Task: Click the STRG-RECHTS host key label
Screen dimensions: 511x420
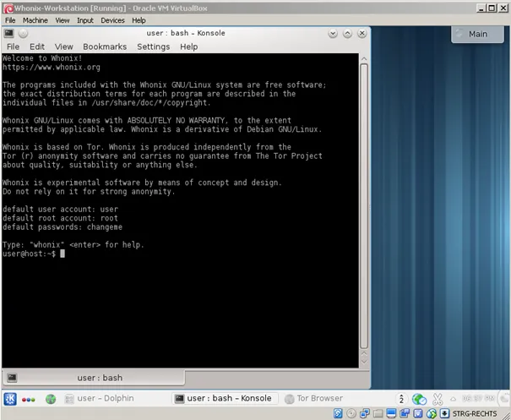Action: click(475, 414)
